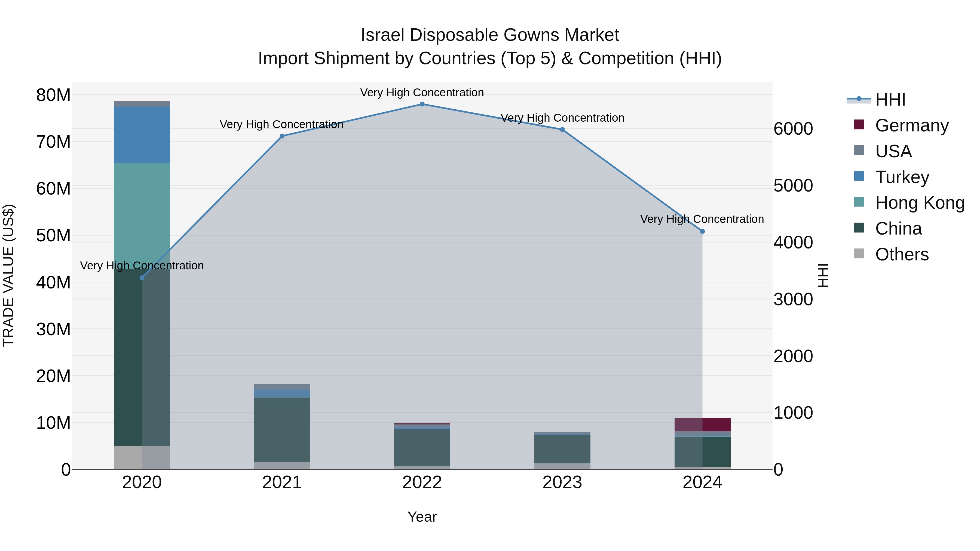
Task: Click the China segment of 2022 bar
Action: click(x=422, y=448)
